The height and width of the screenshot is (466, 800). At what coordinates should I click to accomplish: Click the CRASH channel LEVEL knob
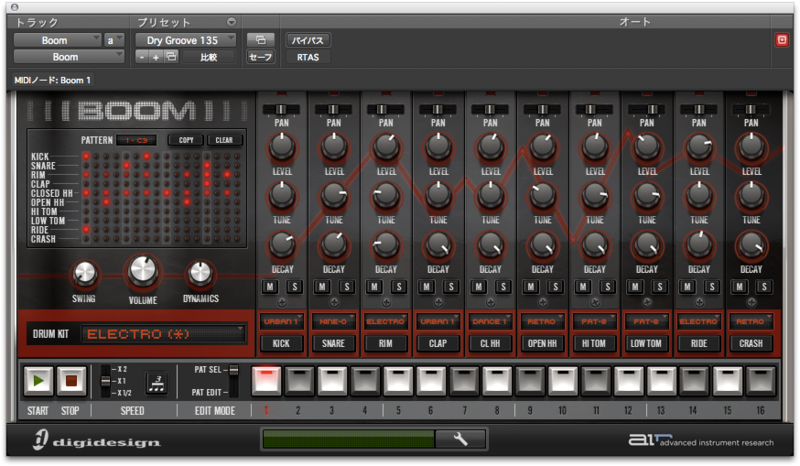tap(751, 146)
